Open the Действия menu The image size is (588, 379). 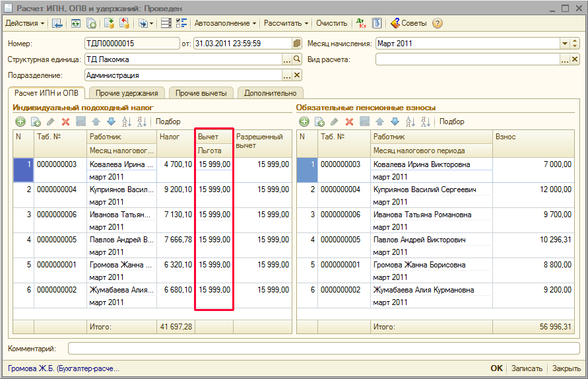[25, 23]
